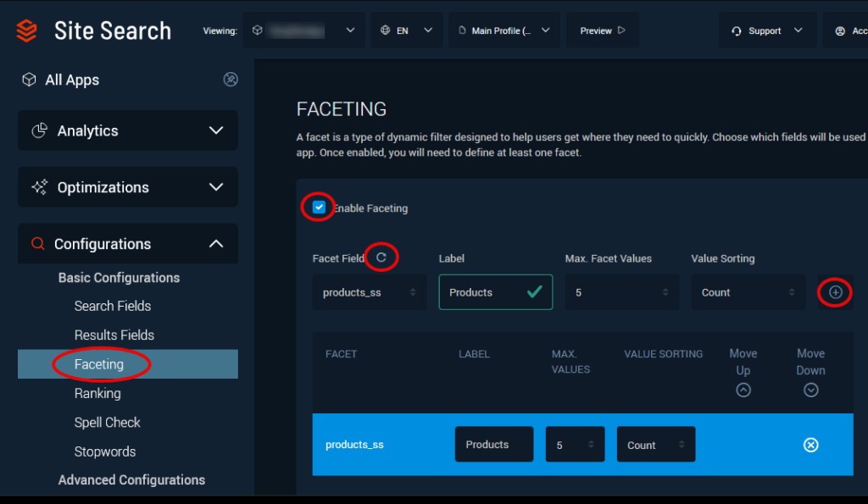This screenshot has width=868, height=504.
Task: Open the EN language dropdown
Action: tap(406, 30)
